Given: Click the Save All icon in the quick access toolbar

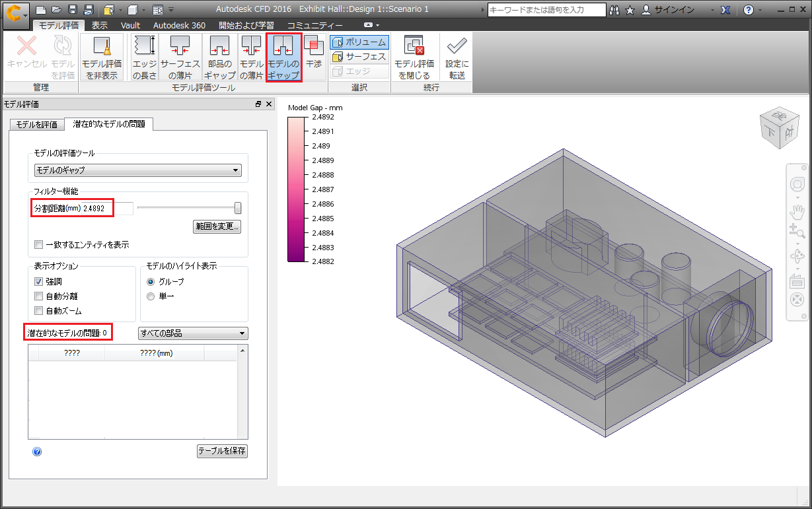Looking at the screenshot, I should pyautogui.click(x=89, y=10).
